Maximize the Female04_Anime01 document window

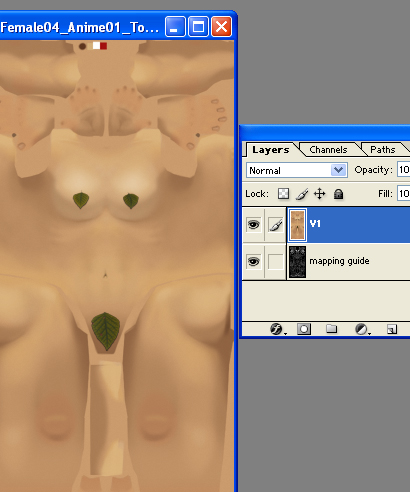coord(198,27)
